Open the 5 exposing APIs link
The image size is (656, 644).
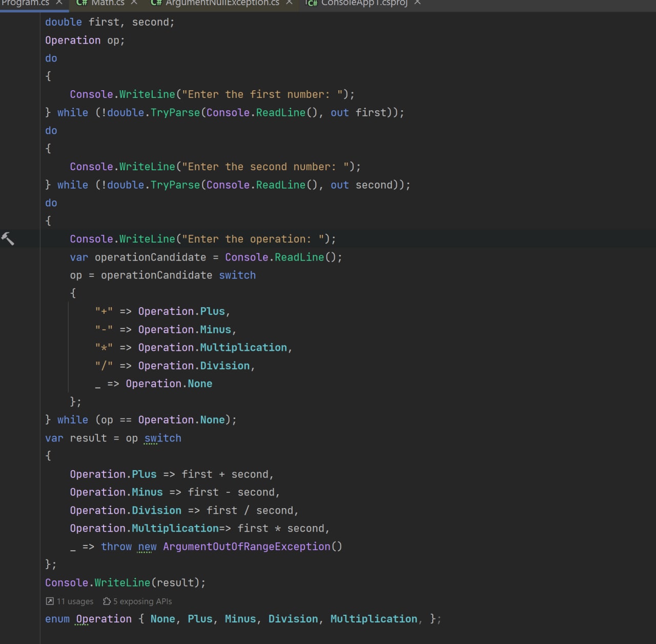142,601
